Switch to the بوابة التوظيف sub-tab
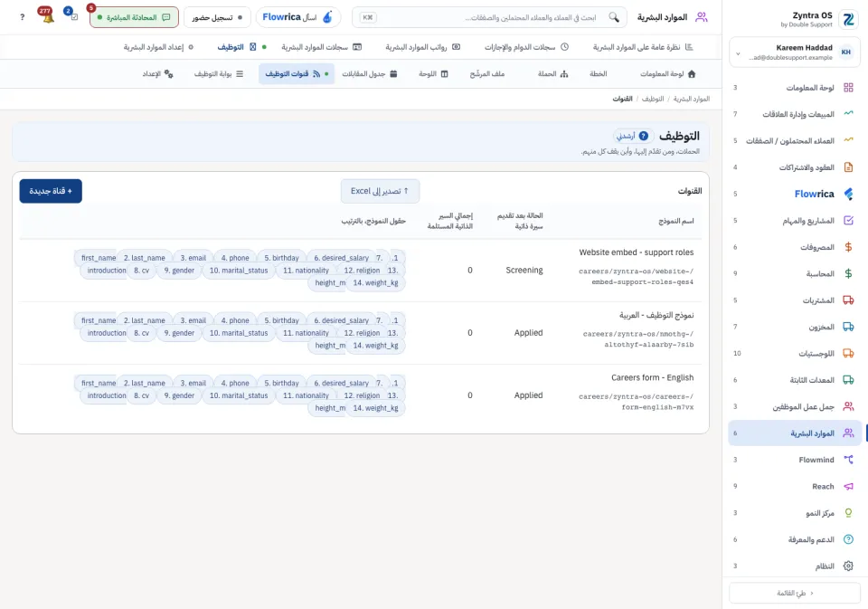 [x=219, y=73]
